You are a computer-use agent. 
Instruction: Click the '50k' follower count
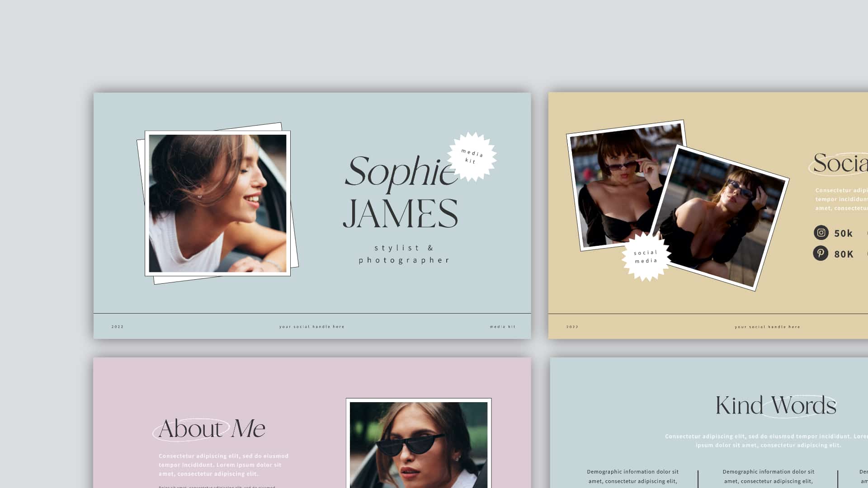pos(843,234)
